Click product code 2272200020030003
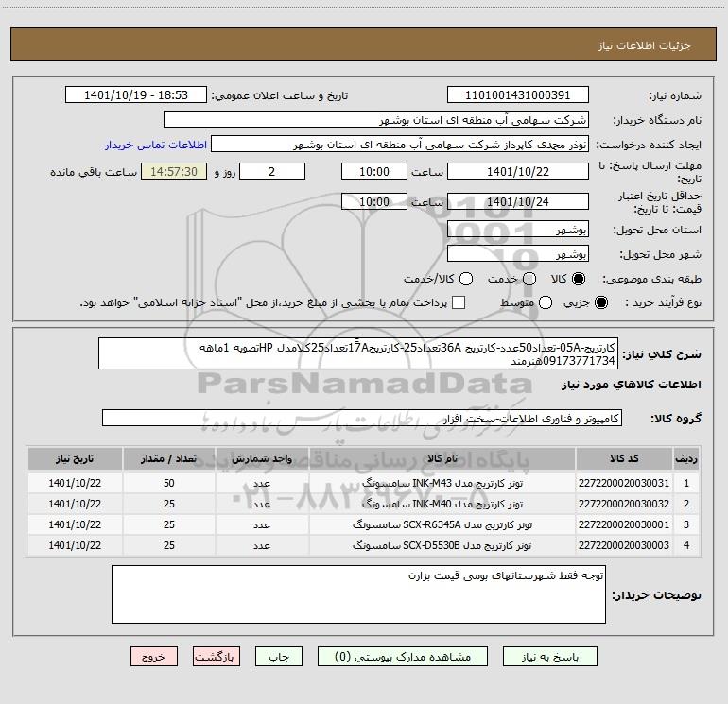The height and width of the screenshot is (704, 728). coord(624,545)
